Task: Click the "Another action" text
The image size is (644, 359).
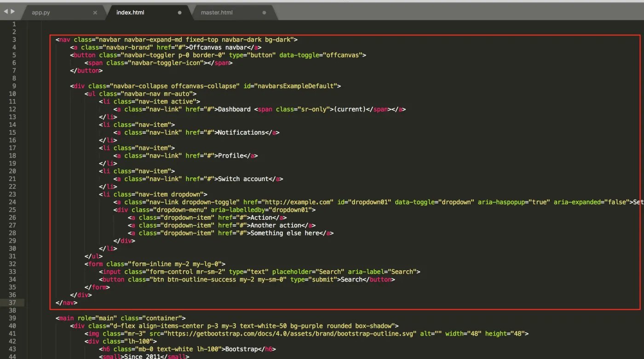Action: click(276, 226)
